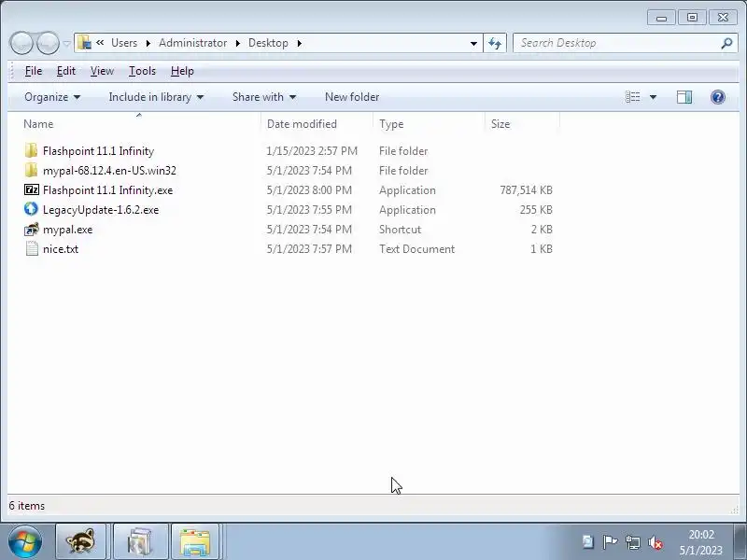Viewport: 747px width, 560px height.
Task: Open the Share with dropdown
Action: tap(264, 97)
